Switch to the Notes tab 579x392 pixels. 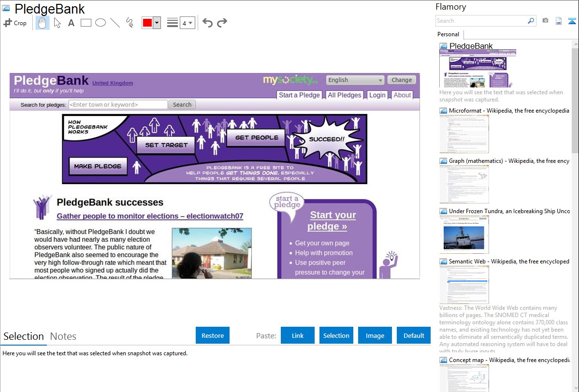(63, 336)
